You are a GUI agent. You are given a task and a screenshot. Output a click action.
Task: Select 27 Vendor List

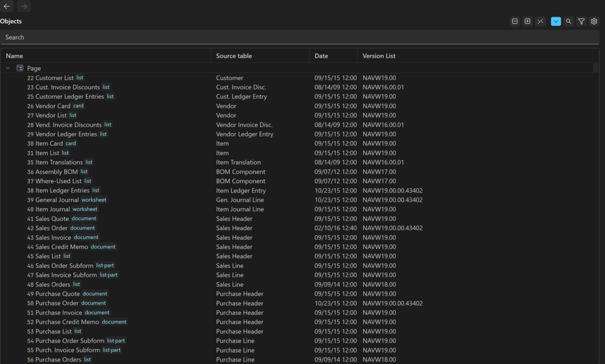(47, 115)
